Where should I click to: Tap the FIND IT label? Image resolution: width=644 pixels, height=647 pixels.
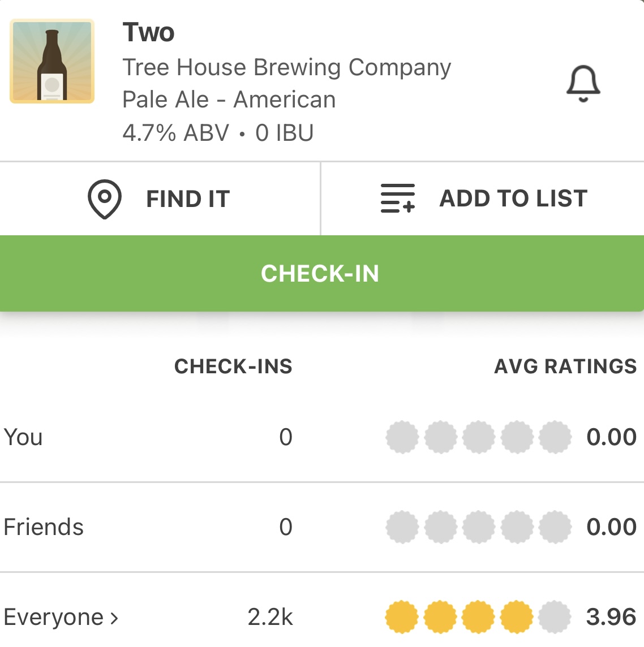pyautogui.click(x=188, y=199)
